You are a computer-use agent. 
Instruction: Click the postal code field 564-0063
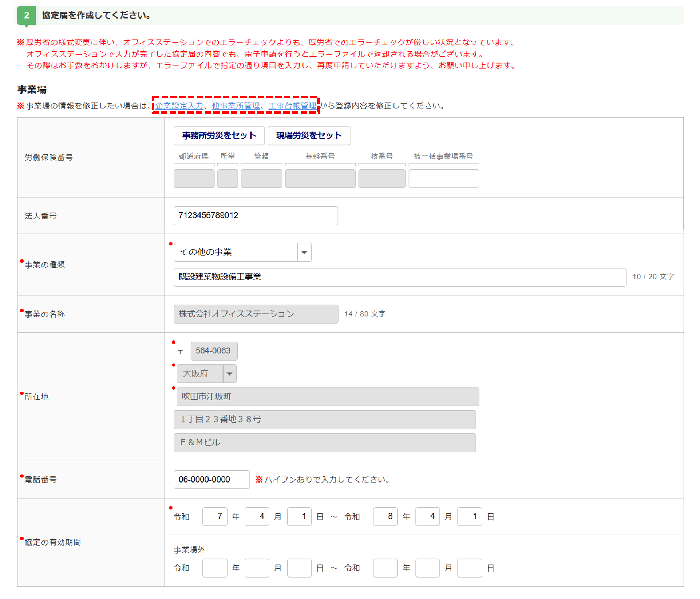[x=214, y=351]
